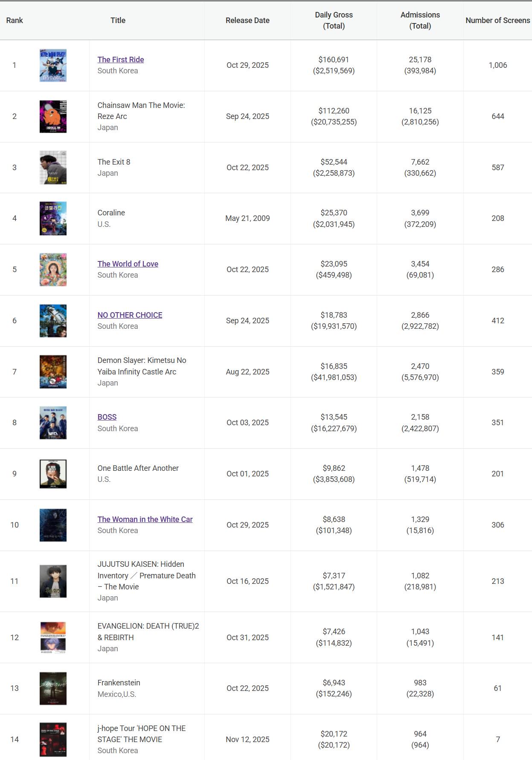This screenshot has height=760, width=532.
Task: Click the Number of Screens header
Action: [x=497, y=20]
